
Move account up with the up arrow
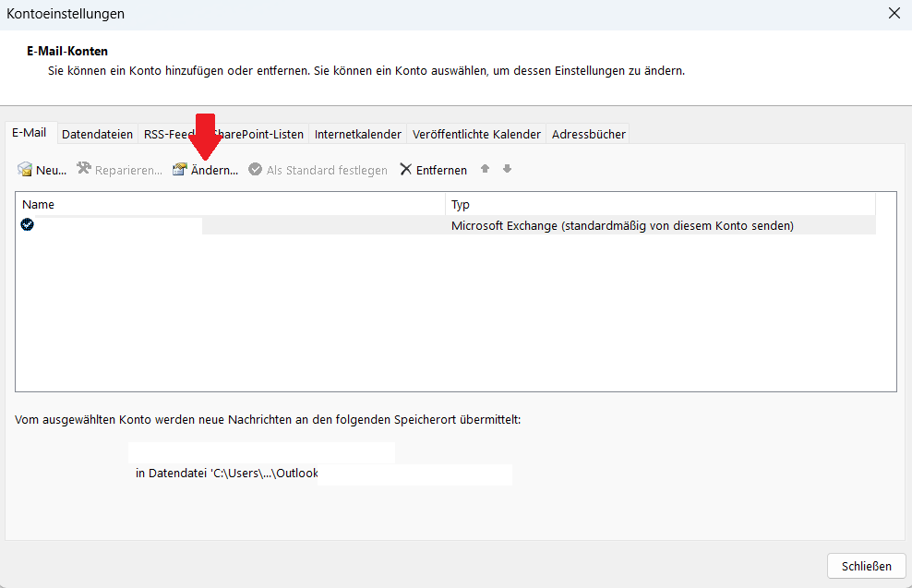(485, 169)
